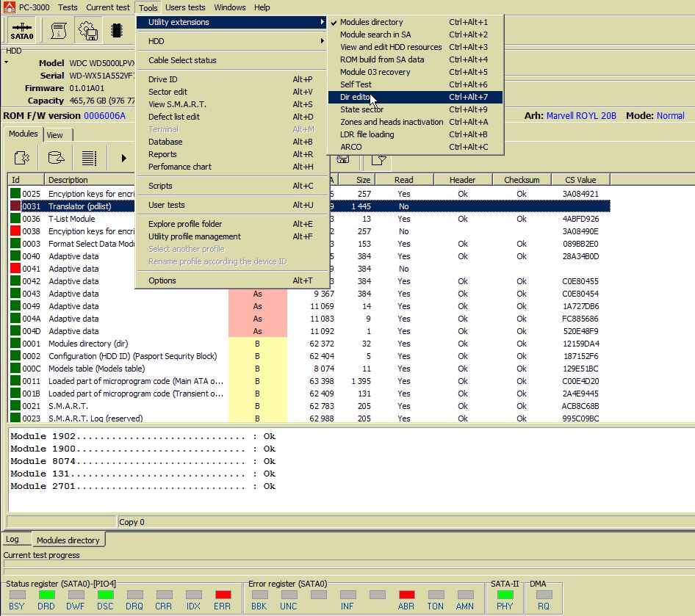Click the UNC error register indicator
The image size is (695, 616).
[289, 595]
